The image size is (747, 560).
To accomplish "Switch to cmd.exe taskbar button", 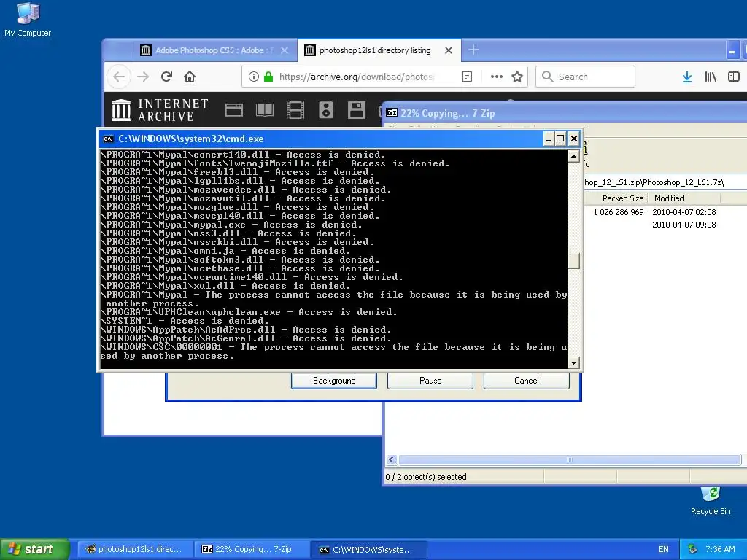I will 368,549.
